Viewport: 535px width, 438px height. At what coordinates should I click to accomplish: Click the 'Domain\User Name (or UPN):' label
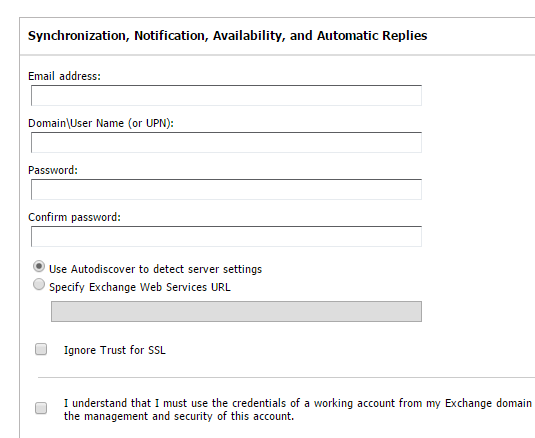pos(101,123)
